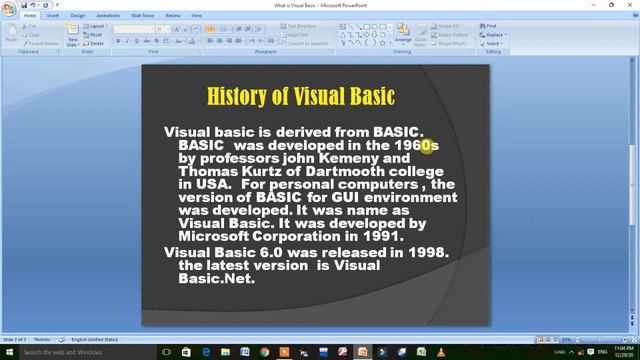Reset the slide layout
This screenshot has width=640, height=360.
coord(93,35)
